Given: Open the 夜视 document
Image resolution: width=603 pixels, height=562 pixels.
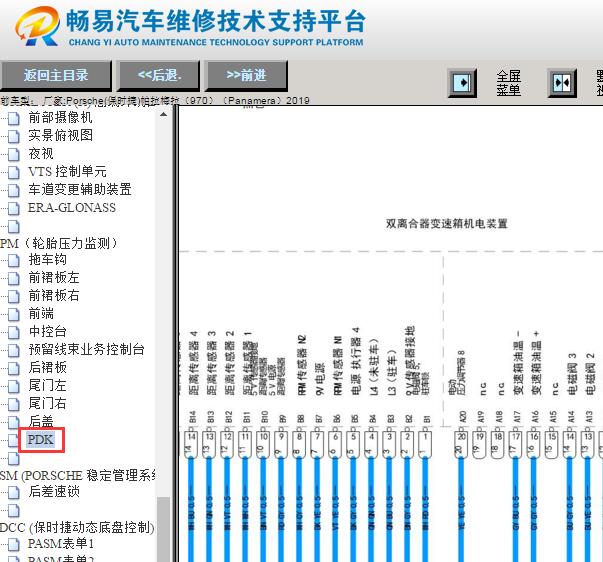Looking at the screenshot, I should pyautogui.click(x=41, y=153).
